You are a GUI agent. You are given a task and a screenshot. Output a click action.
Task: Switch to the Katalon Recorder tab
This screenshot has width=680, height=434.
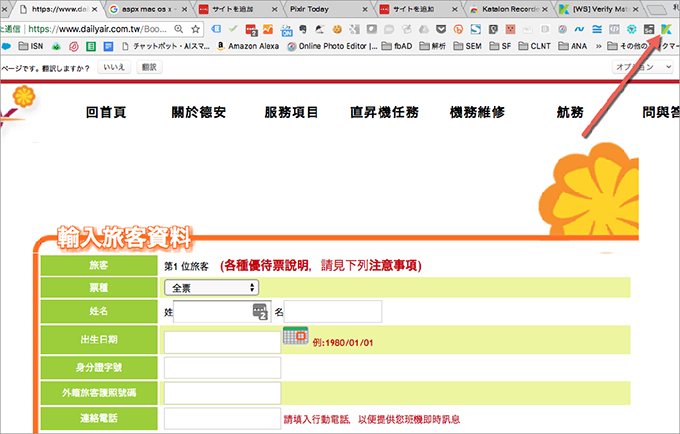click(506, 8)
